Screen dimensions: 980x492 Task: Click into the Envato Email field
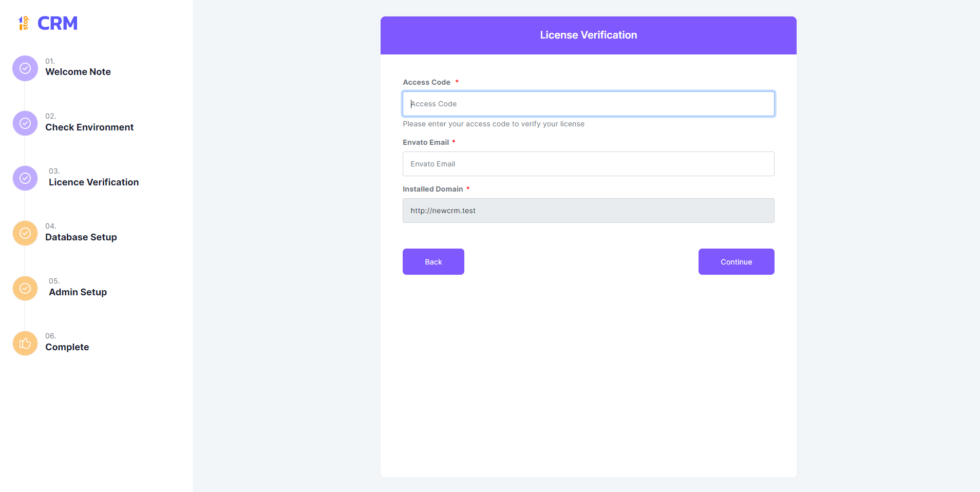(x=589, y=164)
